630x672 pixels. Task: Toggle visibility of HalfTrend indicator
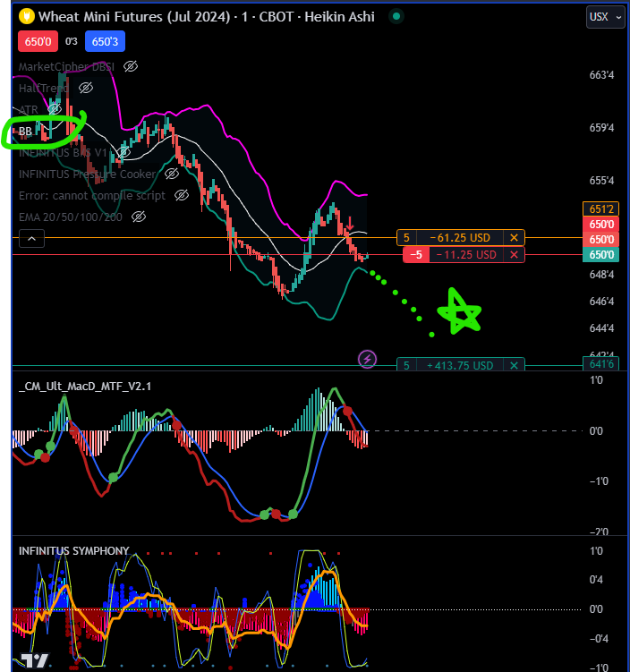(86, 88)
